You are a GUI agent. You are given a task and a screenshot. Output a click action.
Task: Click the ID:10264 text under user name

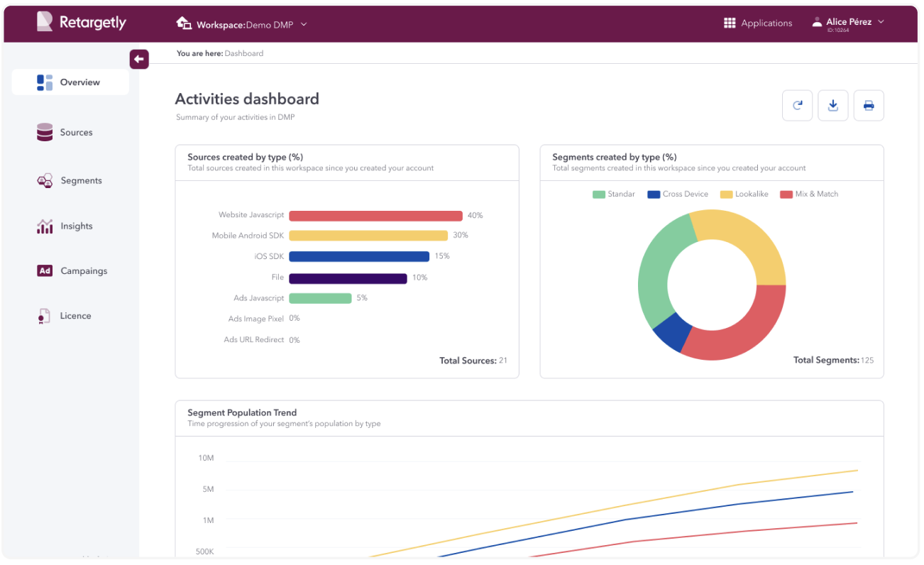pos(837,31)
